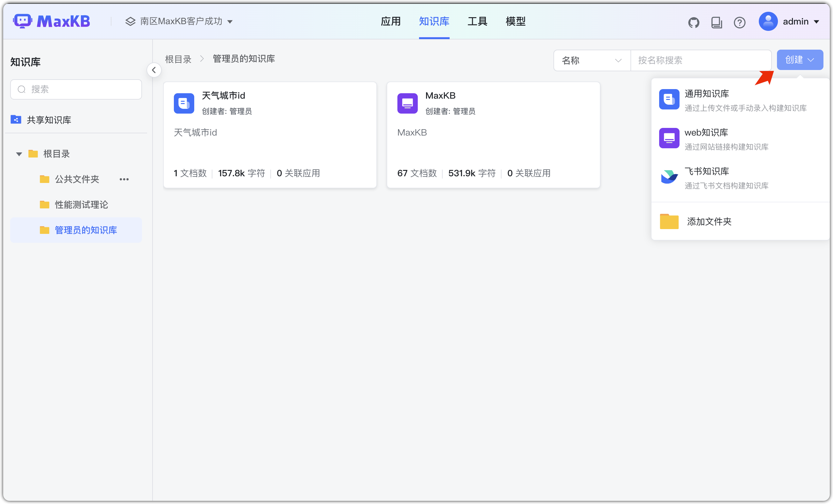833x504 pixels.
Task: Switch to the 模型 tab
Action: (515, 21)
